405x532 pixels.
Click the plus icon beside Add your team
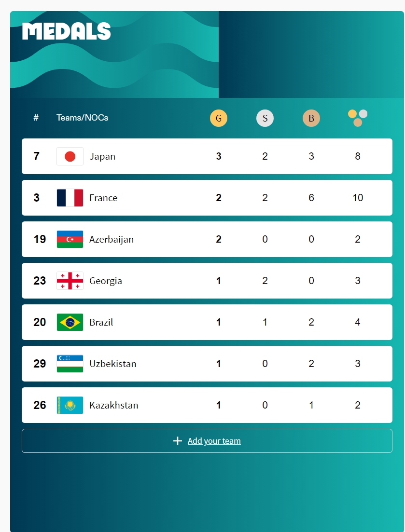click(x=178, y=441)
